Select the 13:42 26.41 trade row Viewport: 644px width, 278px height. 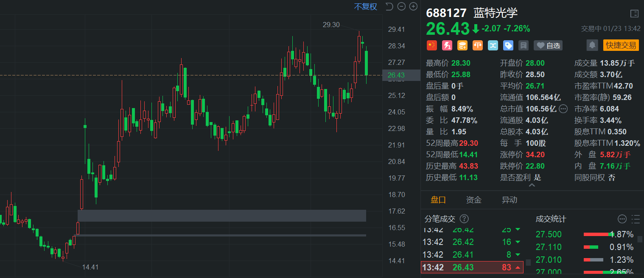coord(472,255)
